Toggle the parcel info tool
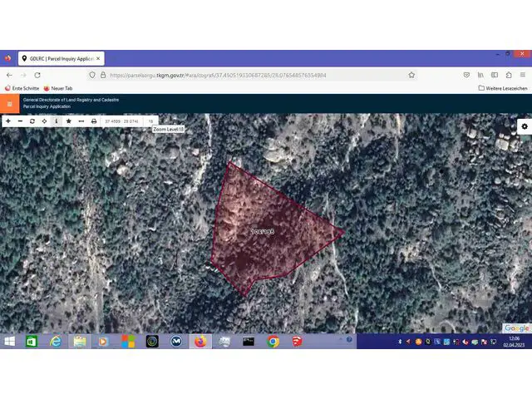The image size is (532, 399). [57, 121]
